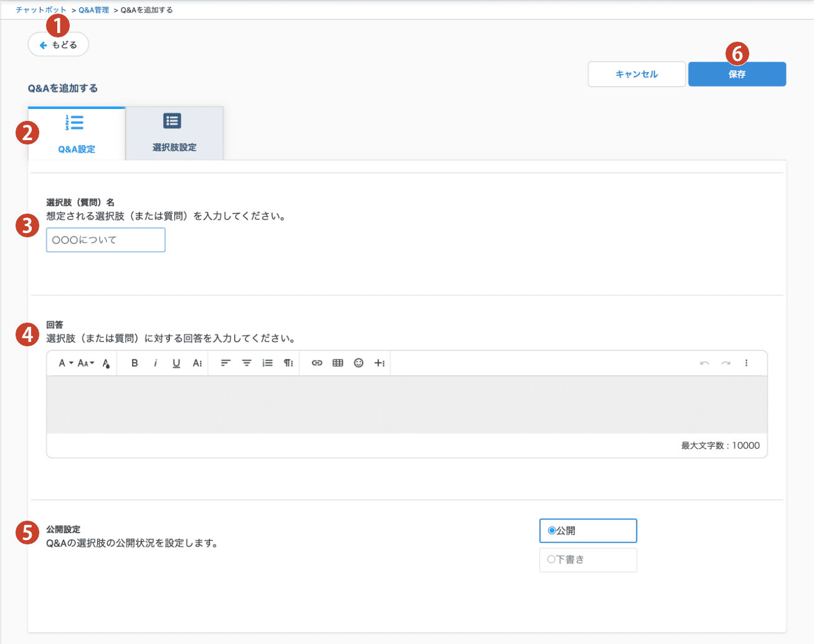The image size is (814, 644).
Task: Select the 下書き radio option
Action: click(551, 559)
